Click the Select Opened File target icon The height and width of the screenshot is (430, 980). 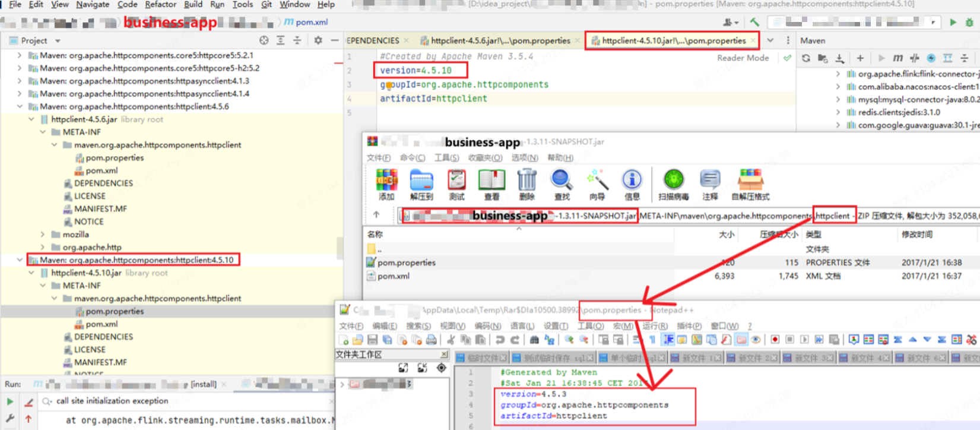[x=264, y=40]
